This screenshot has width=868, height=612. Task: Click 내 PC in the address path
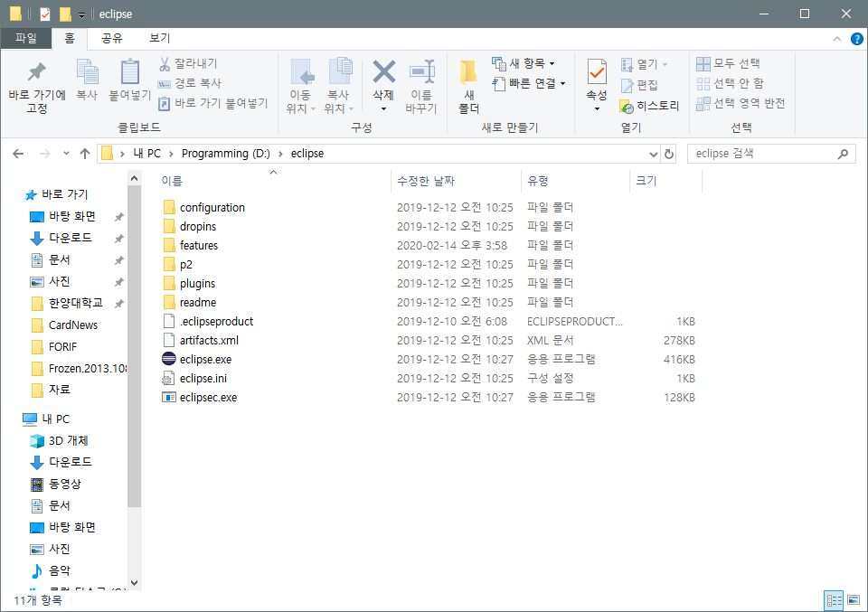[146, 154]
